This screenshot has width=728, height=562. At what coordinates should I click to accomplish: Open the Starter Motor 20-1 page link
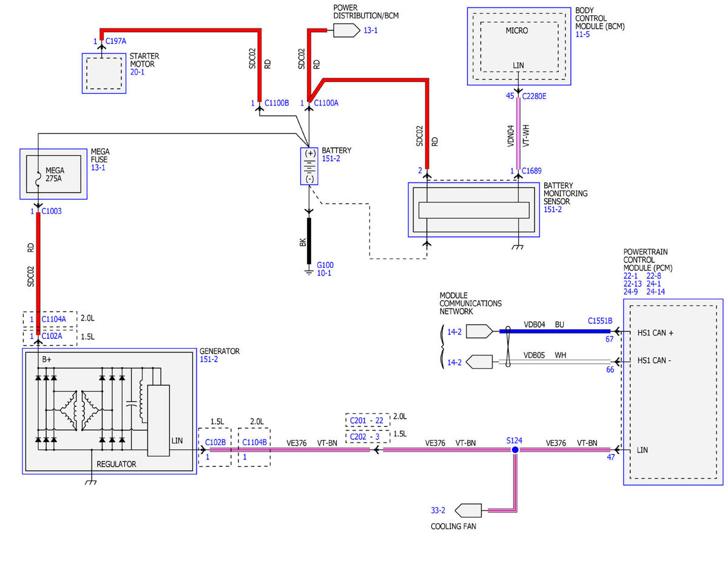point(137,72)
